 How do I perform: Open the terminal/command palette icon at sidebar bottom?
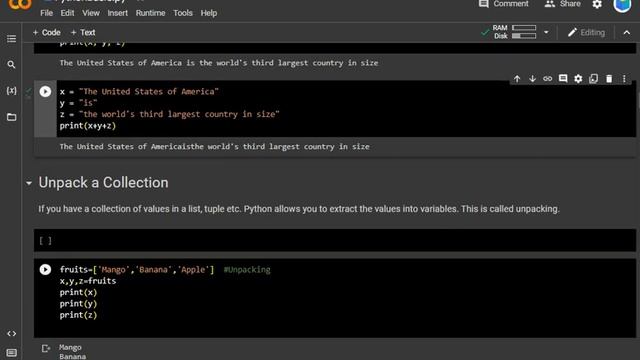pos(11,353)
